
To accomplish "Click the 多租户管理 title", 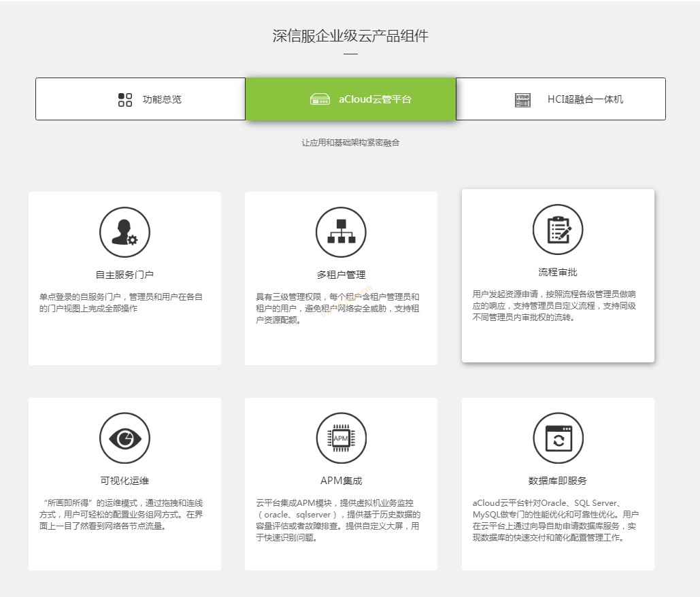I will coord(341,275).
